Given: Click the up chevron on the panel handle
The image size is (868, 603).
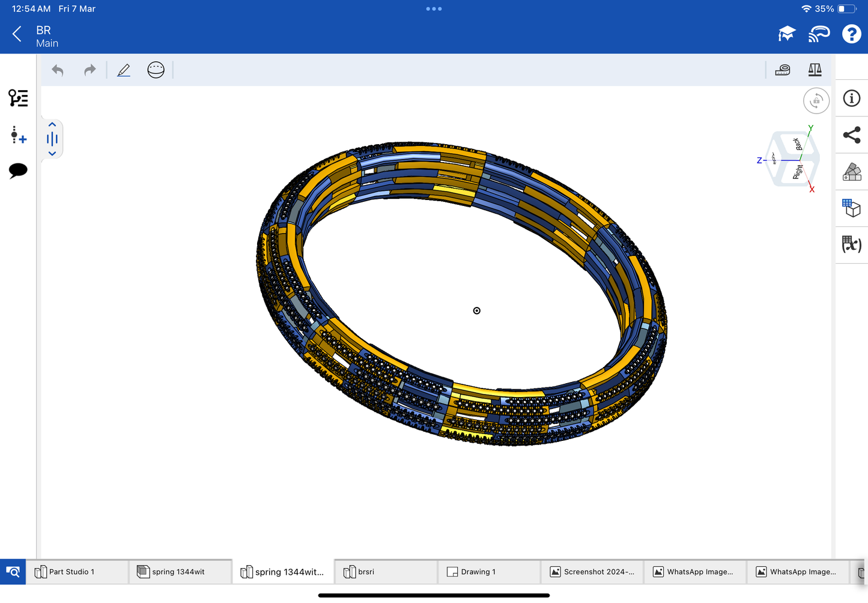Looking at the screenshot, I should 52,125.
